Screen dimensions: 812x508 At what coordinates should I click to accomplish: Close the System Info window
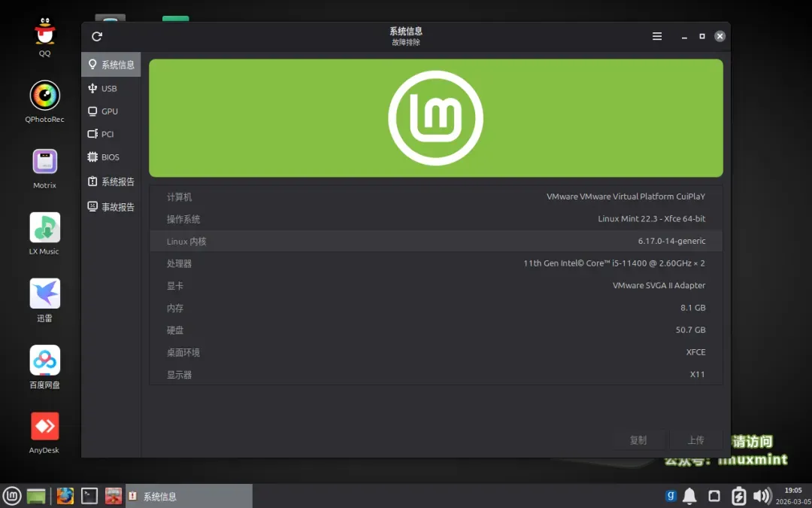click(720, 36)
